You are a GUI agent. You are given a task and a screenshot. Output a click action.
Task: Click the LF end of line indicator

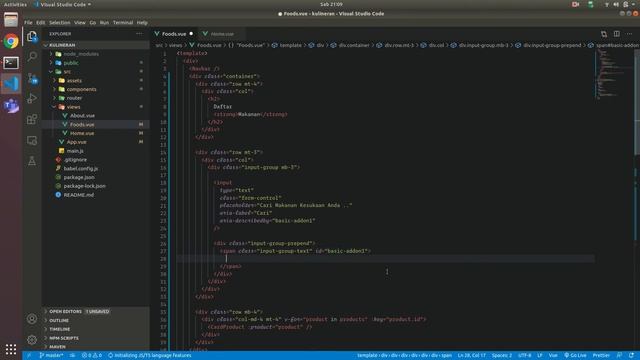point(540,356)
